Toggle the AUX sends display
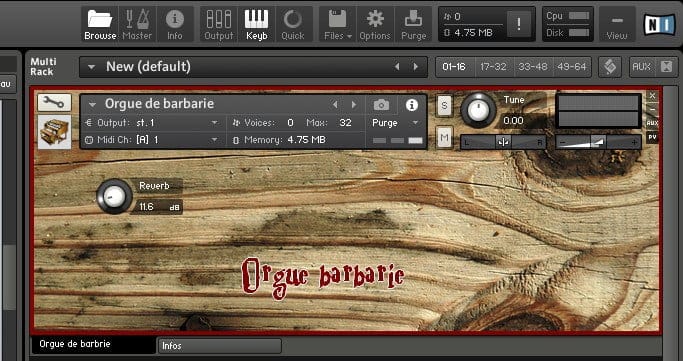Screen dimensions: 683x361 click(641, 67)
